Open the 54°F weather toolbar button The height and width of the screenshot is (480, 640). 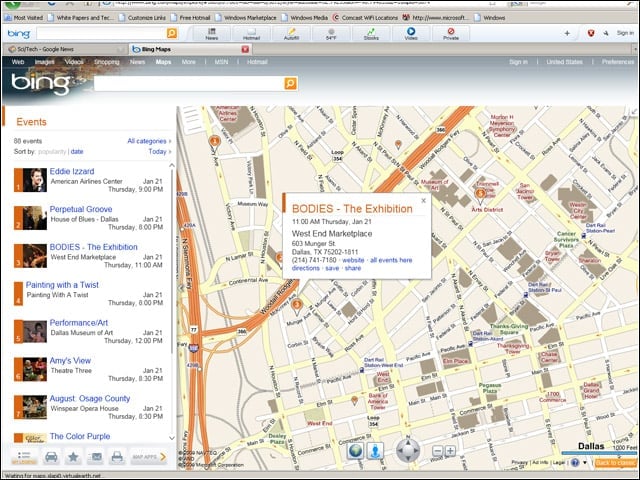[331, 34]
